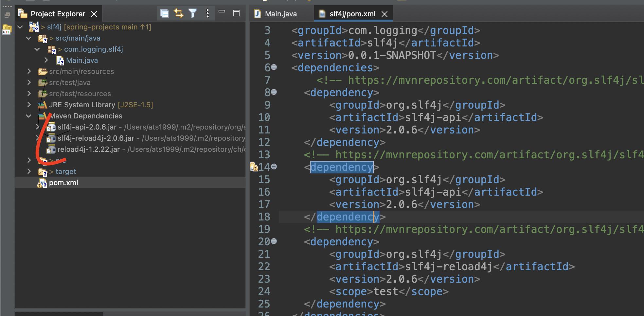Click the slf4j-api jar file icon
Screen dimensions: 644x316
point(51,127)
